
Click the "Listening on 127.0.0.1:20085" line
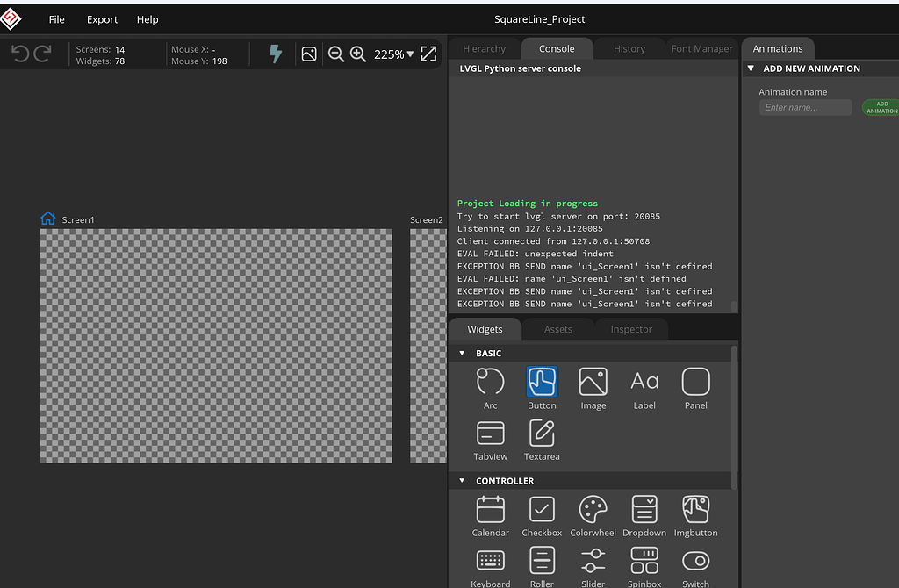(529, 229)
